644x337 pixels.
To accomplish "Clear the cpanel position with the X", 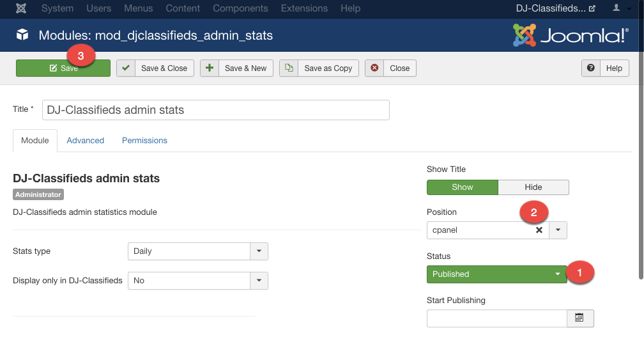I will pyautogui.click(x=539, y=230).
